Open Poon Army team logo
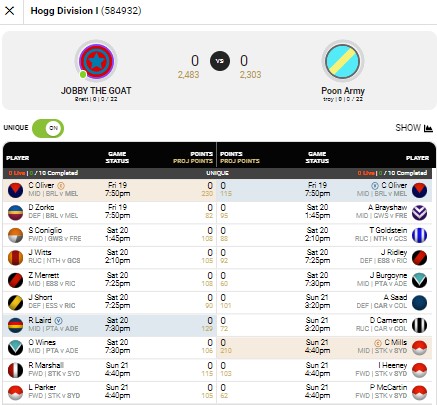 point(343,61)
